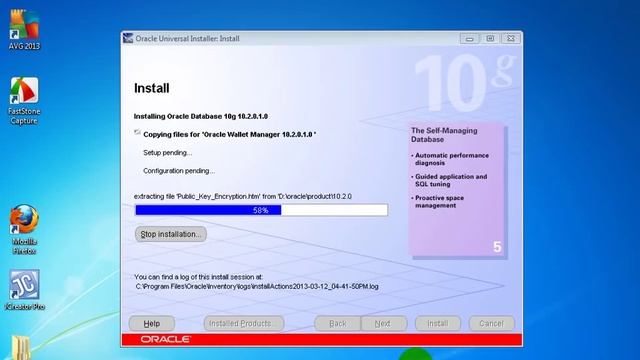The height and width of the screenshot is (360, 640).
Task: Click the 'Setup pending...' status text
Action: point(167,153)
